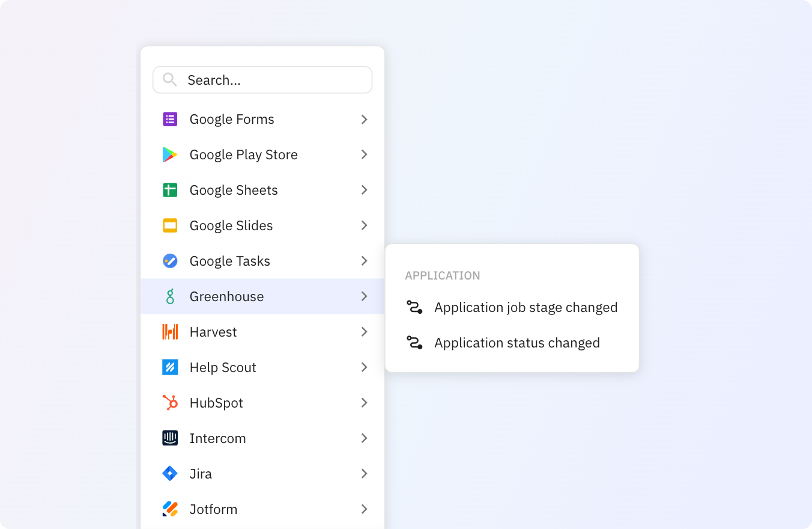Expand the Google Slides chevron
This screenshot has height=529, width=812.
tap(364, 225)
